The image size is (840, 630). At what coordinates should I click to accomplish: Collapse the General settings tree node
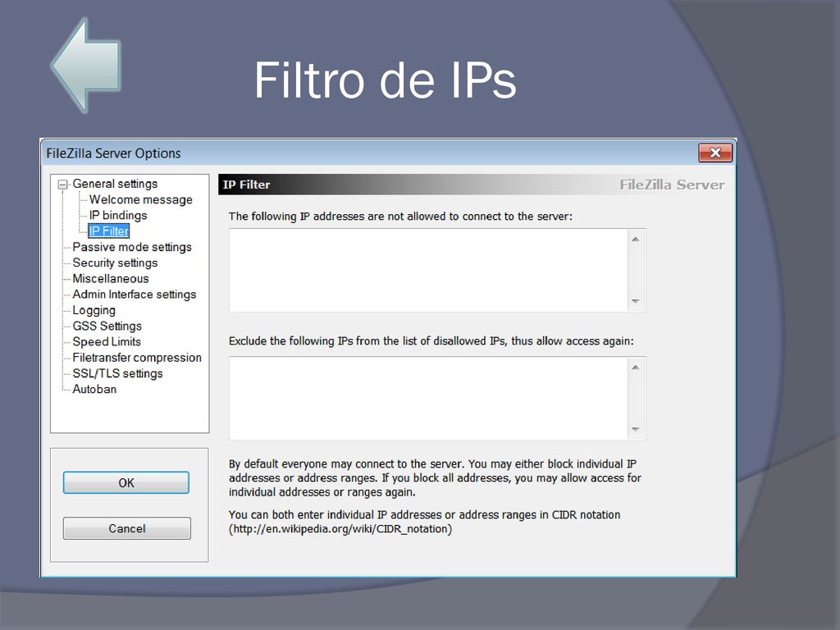pyautogui.click(x=62, y=185)
